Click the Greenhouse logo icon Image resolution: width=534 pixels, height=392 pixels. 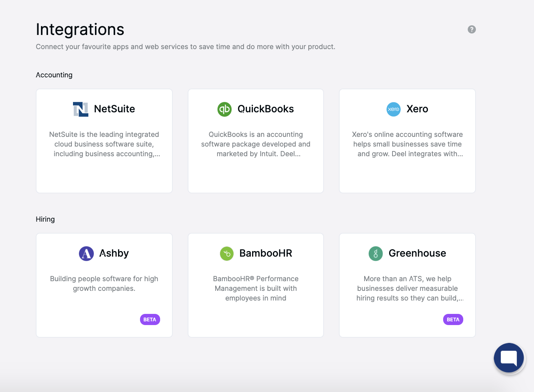coord(376,254)
